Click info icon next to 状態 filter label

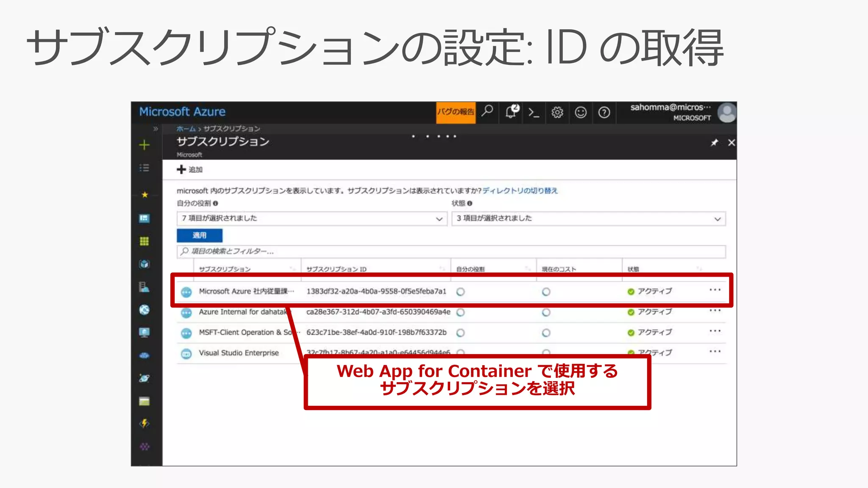[470, 203]
